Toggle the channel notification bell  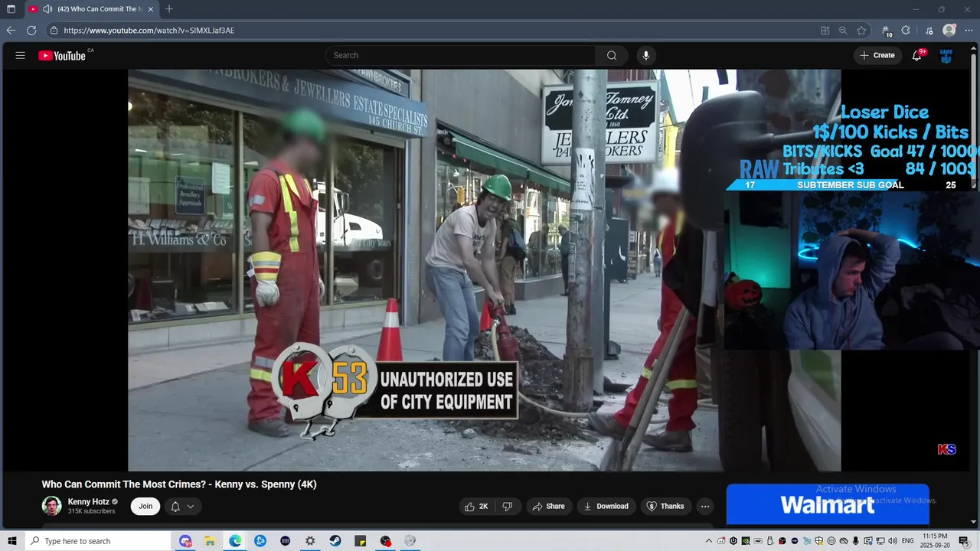pyautogui.click(x=175, y=506)
